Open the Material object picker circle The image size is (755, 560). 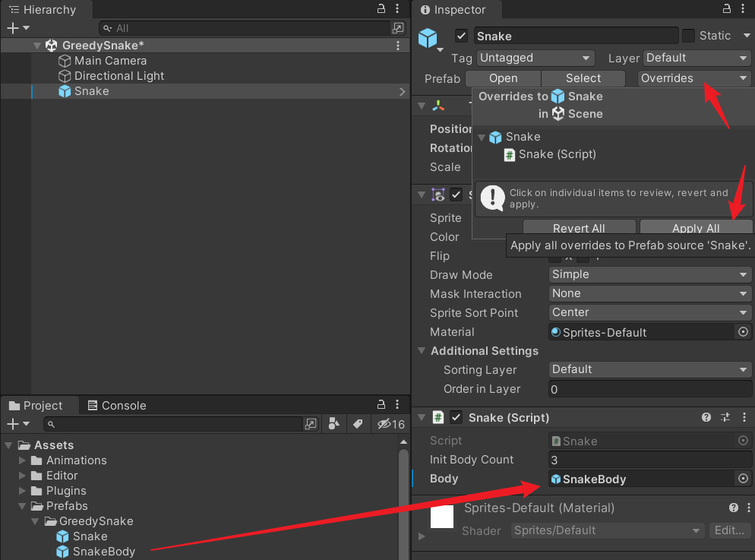pyautogui.click(x=743, y=332)
